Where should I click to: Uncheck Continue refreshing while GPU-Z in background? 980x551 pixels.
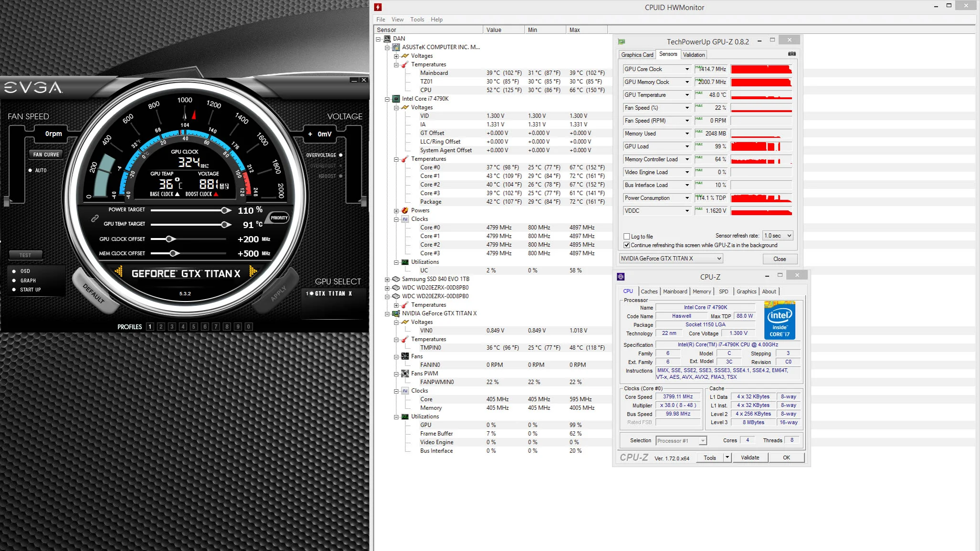tap(626, 245)
